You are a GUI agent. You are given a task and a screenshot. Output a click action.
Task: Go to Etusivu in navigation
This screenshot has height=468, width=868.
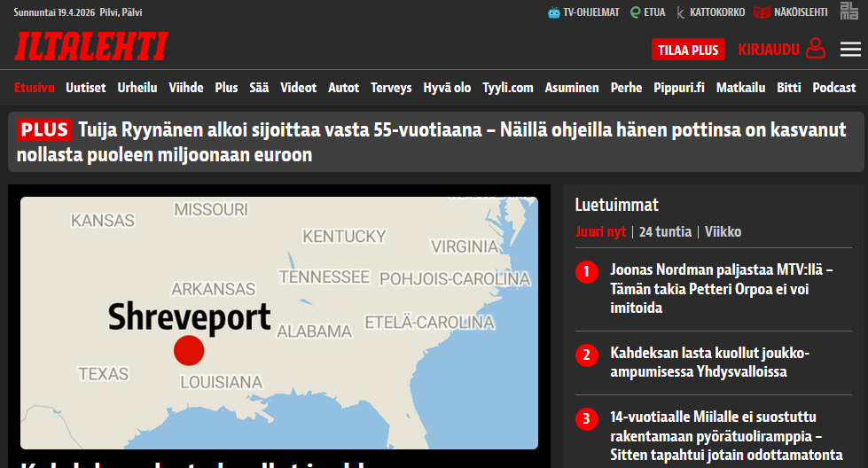(x=35, y=88)
